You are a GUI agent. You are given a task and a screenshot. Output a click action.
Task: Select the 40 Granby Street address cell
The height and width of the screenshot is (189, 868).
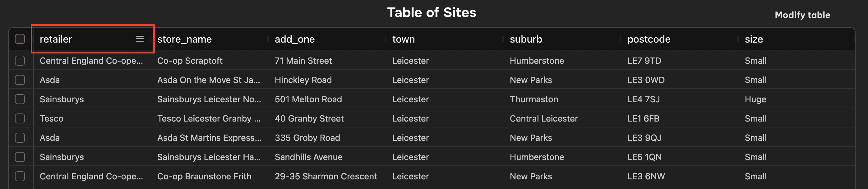[x=309, y=118]
